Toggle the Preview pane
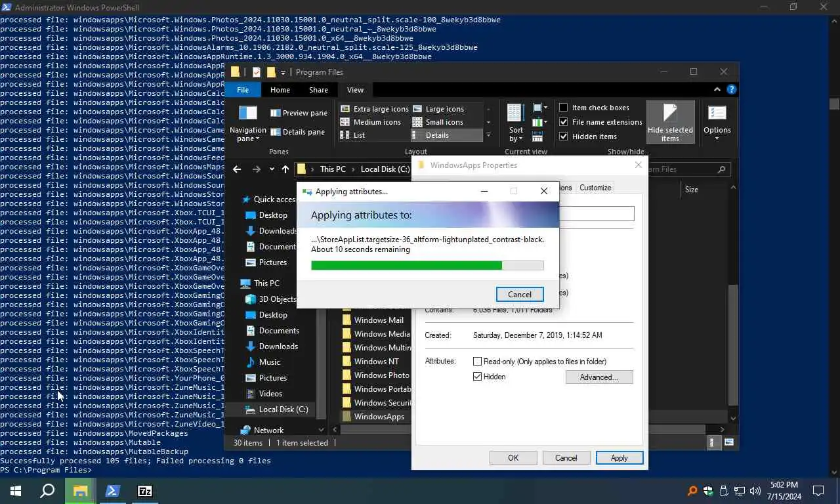 (x=299, y=113)
